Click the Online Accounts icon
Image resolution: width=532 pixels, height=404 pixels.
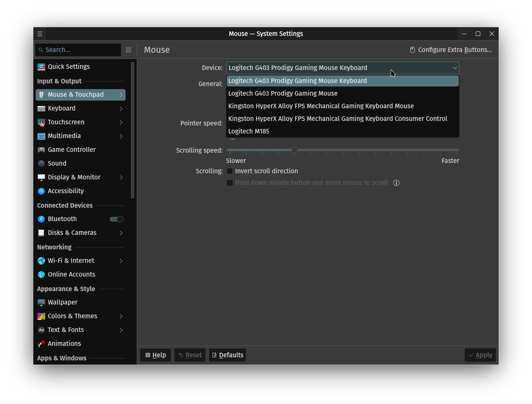41,275
